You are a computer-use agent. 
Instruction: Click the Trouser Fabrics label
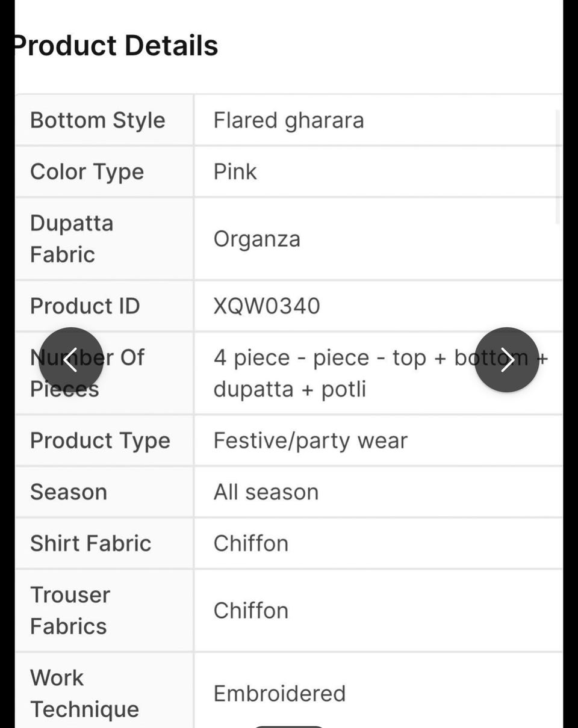click(x=70, y=610)
